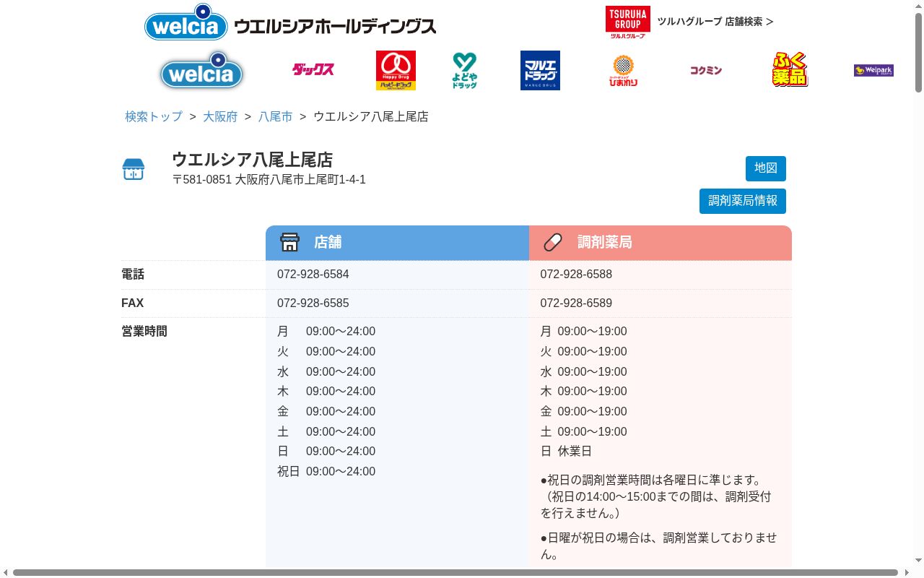The width and height of the screenshot is (924, 578).
Task: Select store FAX number 072-928-6585
Action: click(313, 303)
